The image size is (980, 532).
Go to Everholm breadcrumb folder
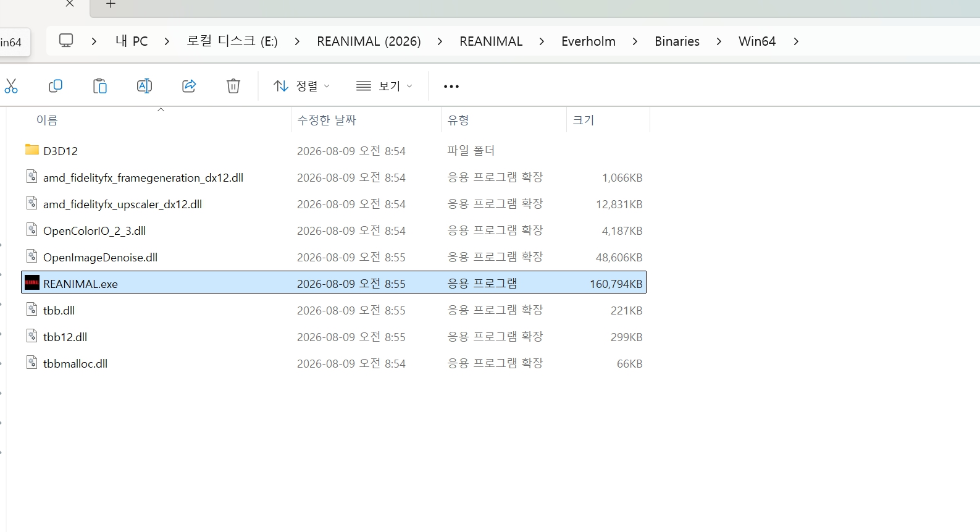[x=588, y=41]
